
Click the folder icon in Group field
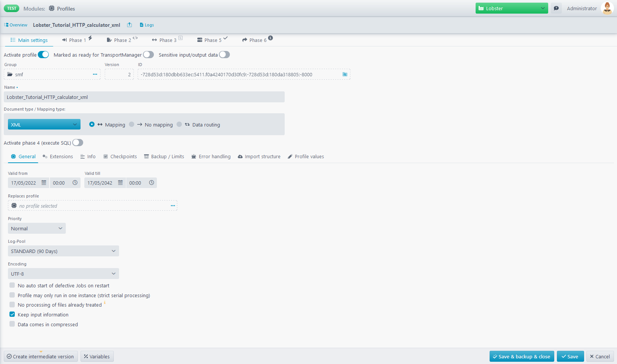click(10, 74)
